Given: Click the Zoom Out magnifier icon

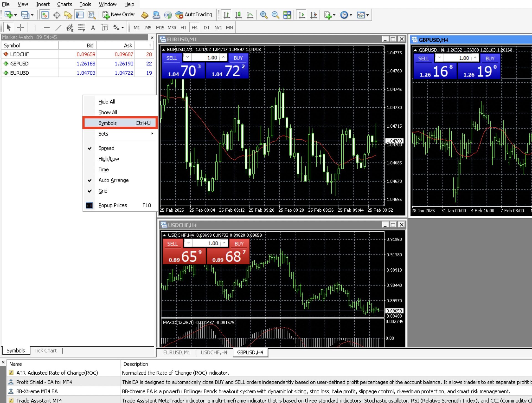Looking at the screenshot, I should (x=275, y=15).
